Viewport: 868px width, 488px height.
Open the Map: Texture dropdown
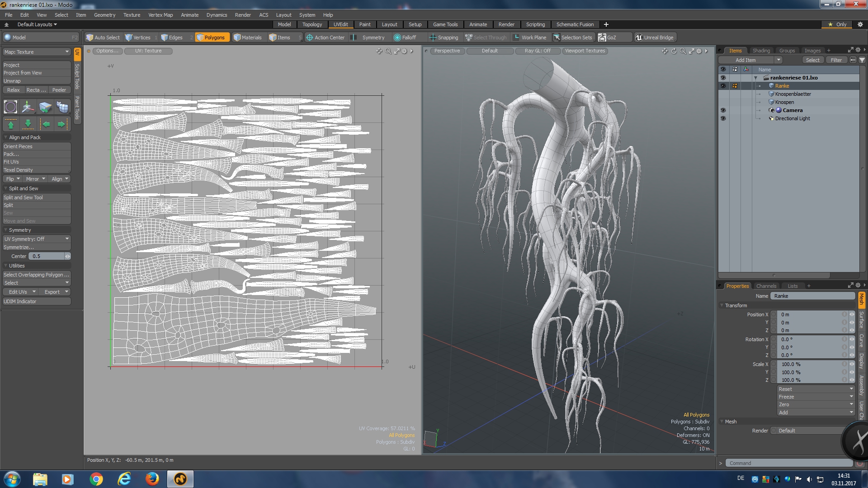[x=37, y=52]
